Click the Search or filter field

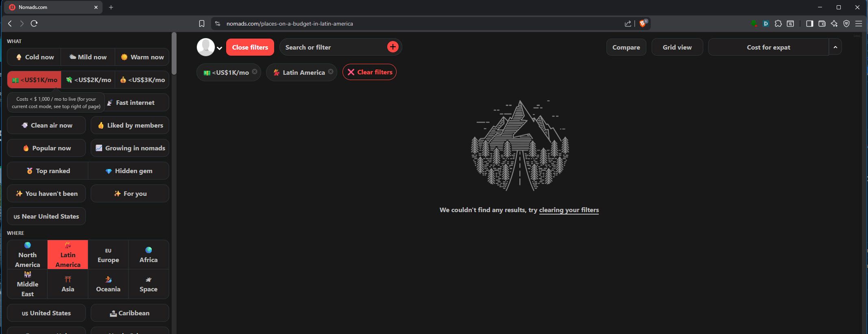[334, 47]
